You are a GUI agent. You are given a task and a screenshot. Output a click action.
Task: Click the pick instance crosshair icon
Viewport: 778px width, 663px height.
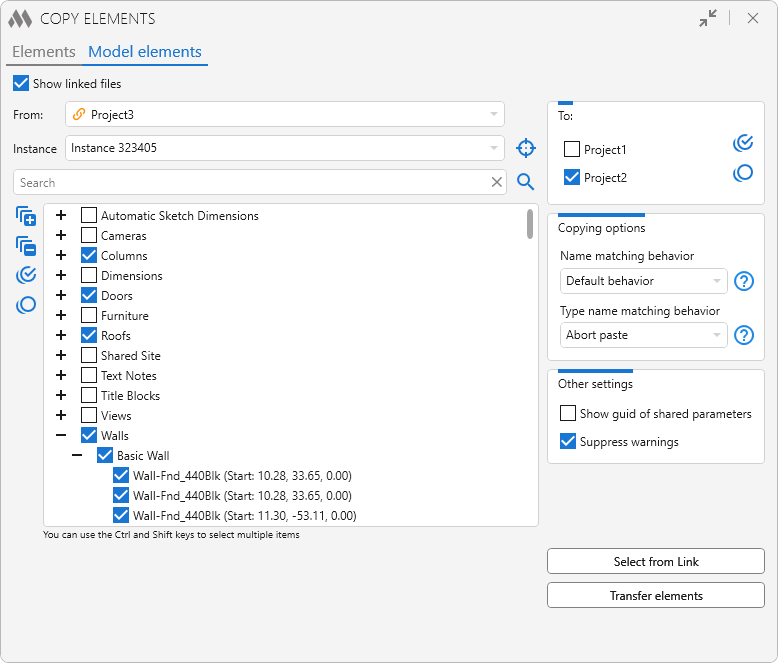(526, 148)
